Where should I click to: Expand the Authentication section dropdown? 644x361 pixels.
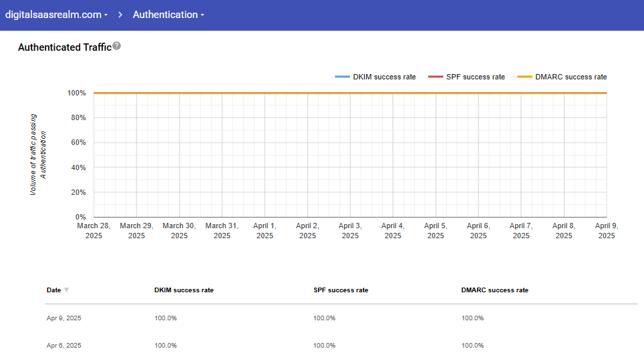[x=168, y=15]
